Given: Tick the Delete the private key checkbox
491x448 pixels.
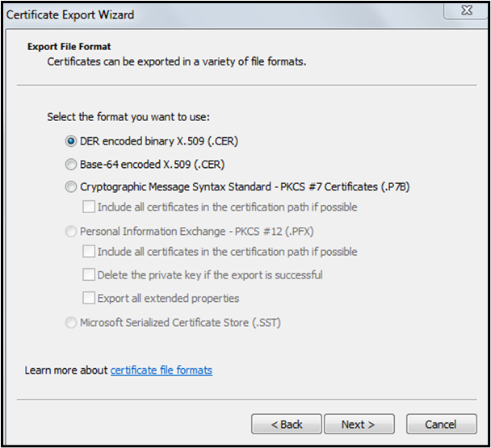Looking at the screenshot, I should click(x=89, y=274).
